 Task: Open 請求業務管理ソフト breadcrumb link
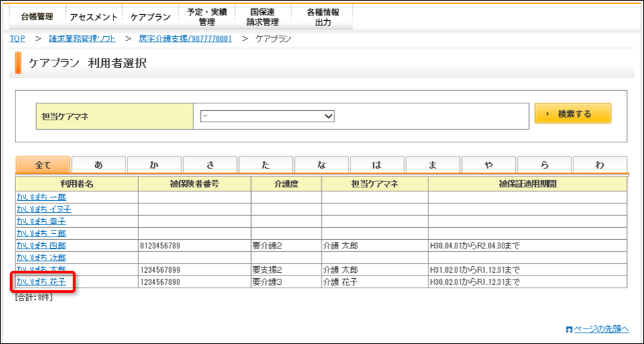[x=82, y=39]
